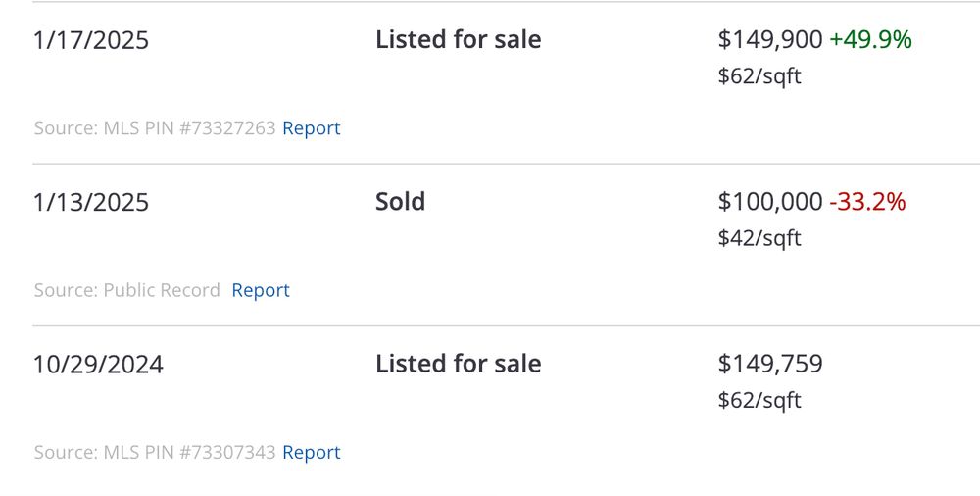Click Listed for sale on 10/29/2024 row
Screen dimensions: 980x496
[x=458, y=364]
